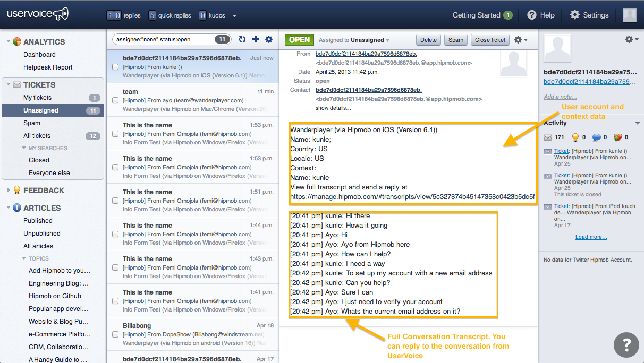Open the Spam folder in sidebar

point(32,123)
